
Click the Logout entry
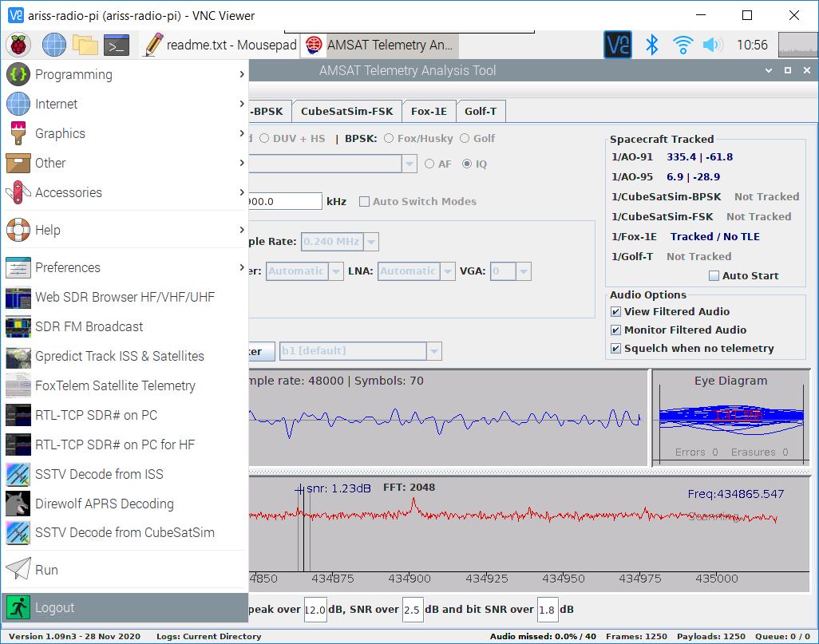coord(125,607)
